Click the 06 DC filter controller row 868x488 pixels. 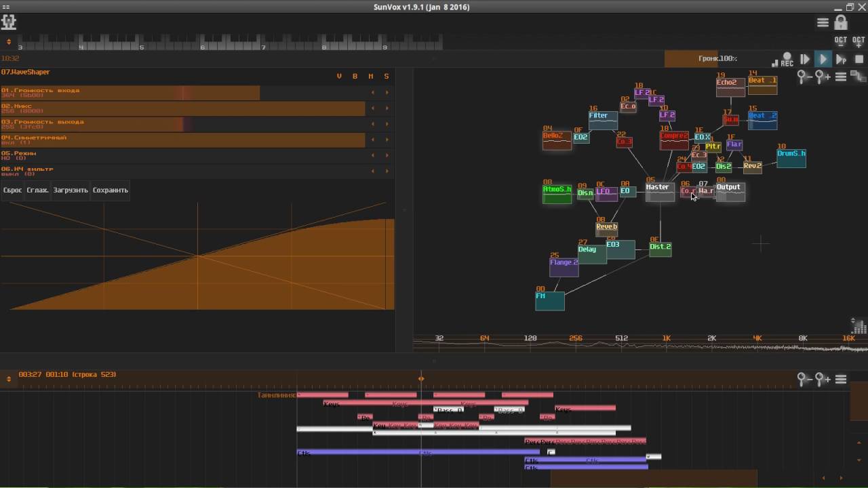(183, 171)
